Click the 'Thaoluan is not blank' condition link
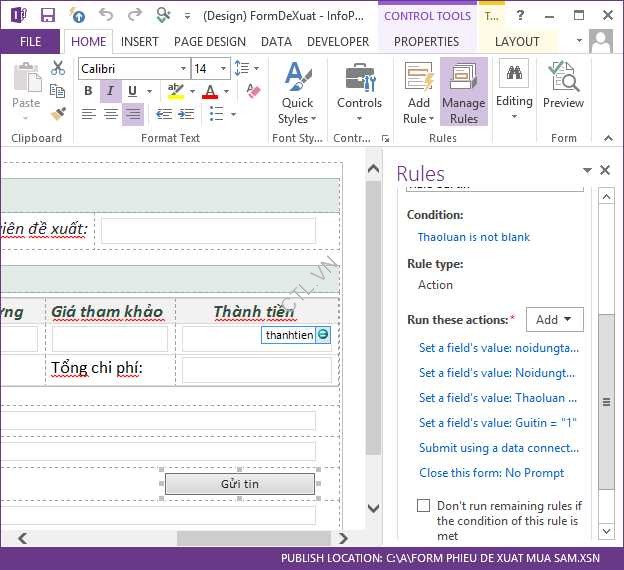 tap(474, 237)
